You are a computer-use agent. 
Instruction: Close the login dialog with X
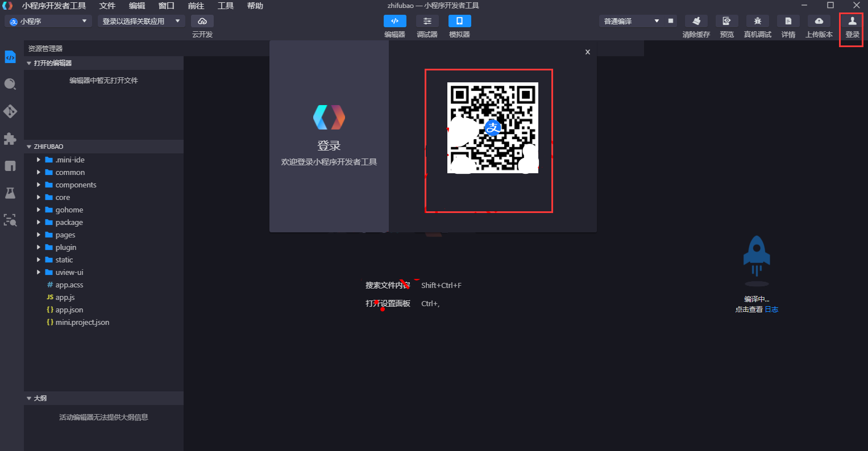tap(587, 52)
